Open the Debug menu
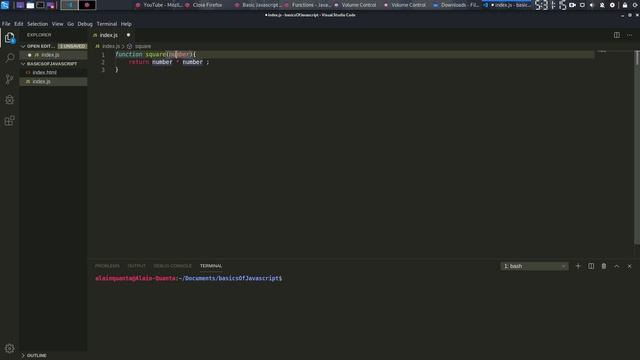Viewport: 640px width, 360px height. click(x=85, y=24)
